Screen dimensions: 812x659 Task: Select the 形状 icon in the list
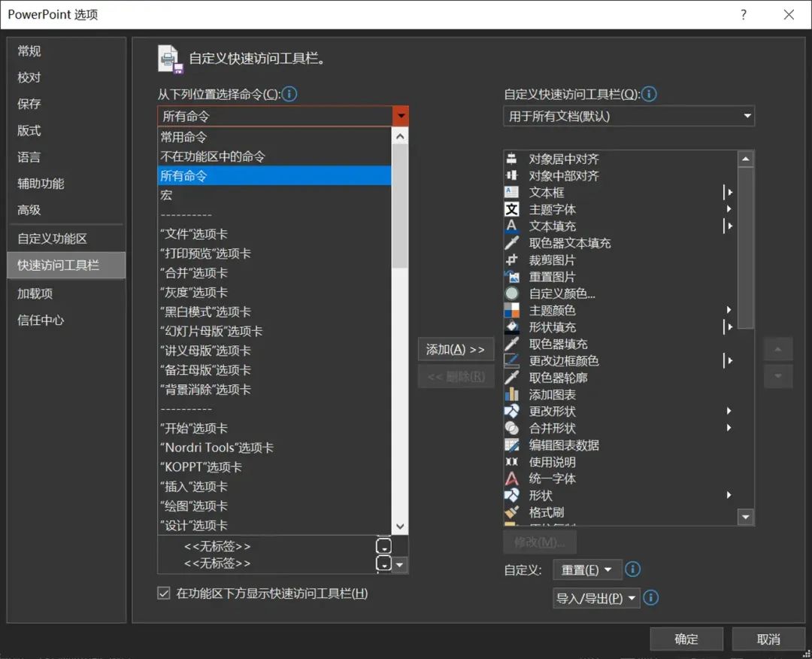coord(512,495)
